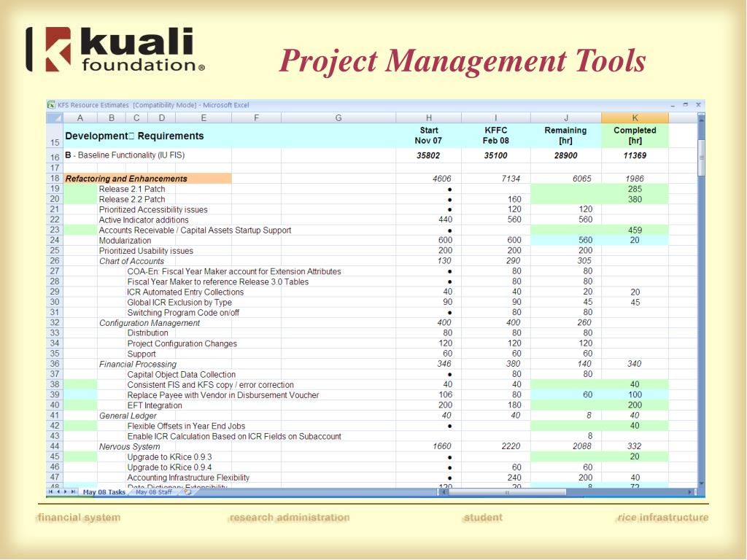Click the Select All corner button

(x=54, y=117)
